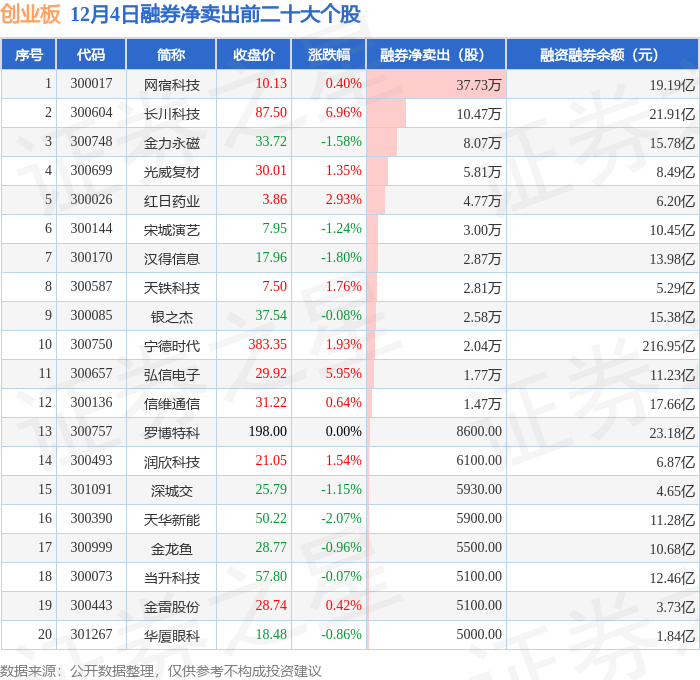This screenshot has height=680, width=700.
Task: Select stock code 300017
Action: pyautogui.click(x=91, y=83)
